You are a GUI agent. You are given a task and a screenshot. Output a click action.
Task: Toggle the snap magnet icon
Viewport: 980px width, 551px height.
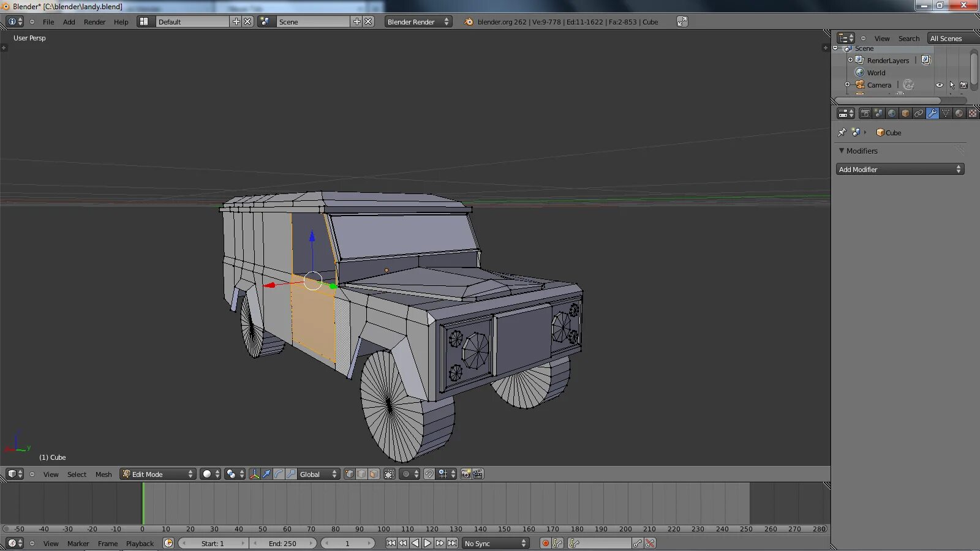(429, 474)
